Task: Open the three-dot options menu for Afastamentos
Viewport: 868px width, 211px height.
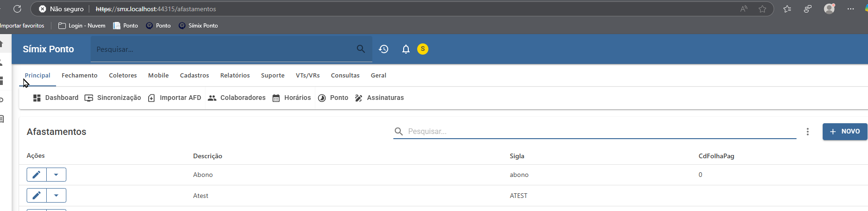Action: point(808,132)
